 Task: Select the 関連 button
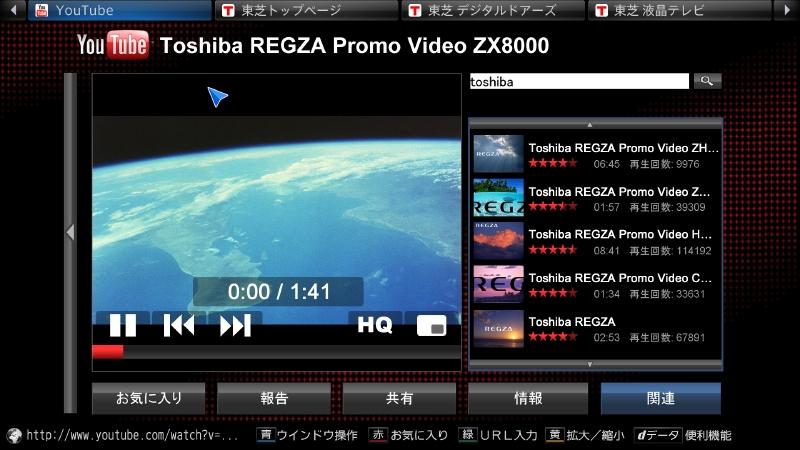(661, 398)
